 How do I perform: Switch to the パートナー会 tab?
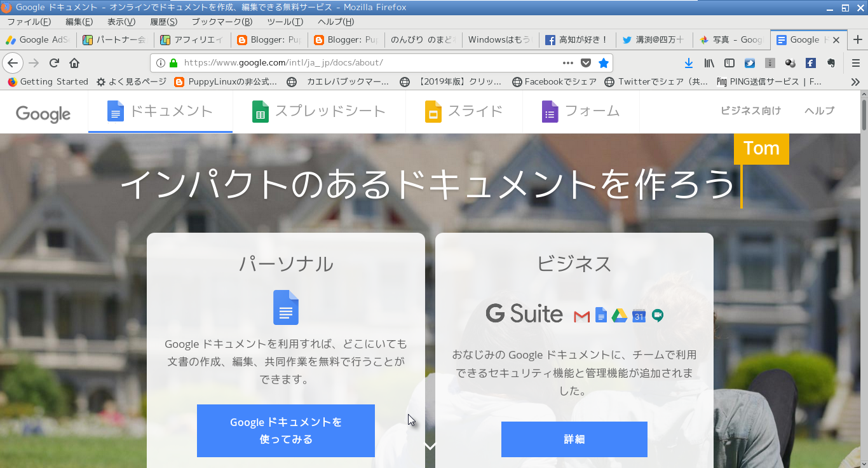115,39
